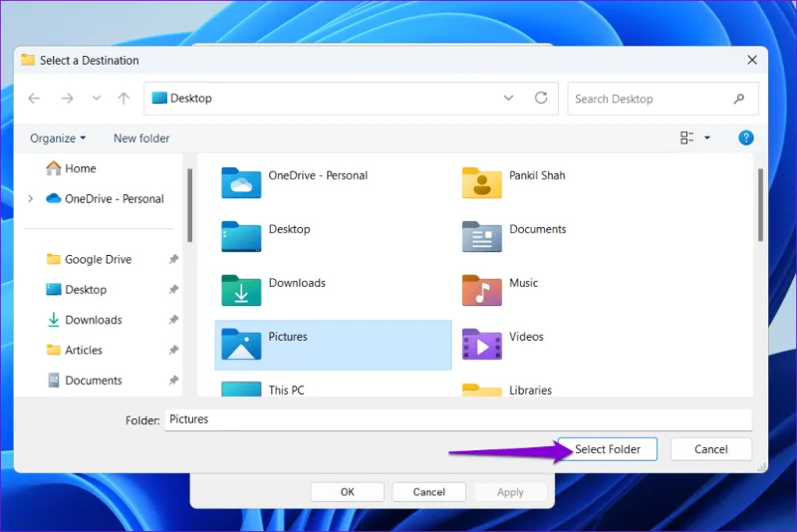Open Articles folder in sidebar
Screen dimensions: 797x532
(x=74, y=350)
